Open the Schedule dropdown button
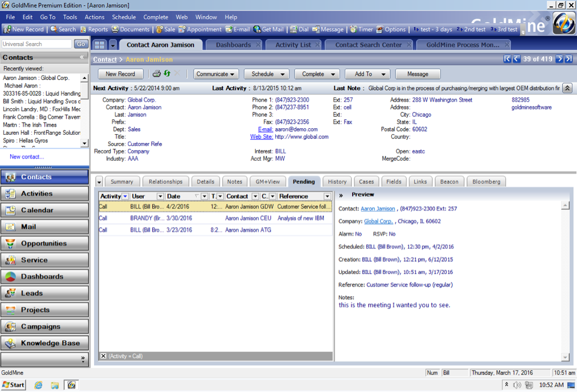This screenshot has width=577, height=392. coord(266,74)
